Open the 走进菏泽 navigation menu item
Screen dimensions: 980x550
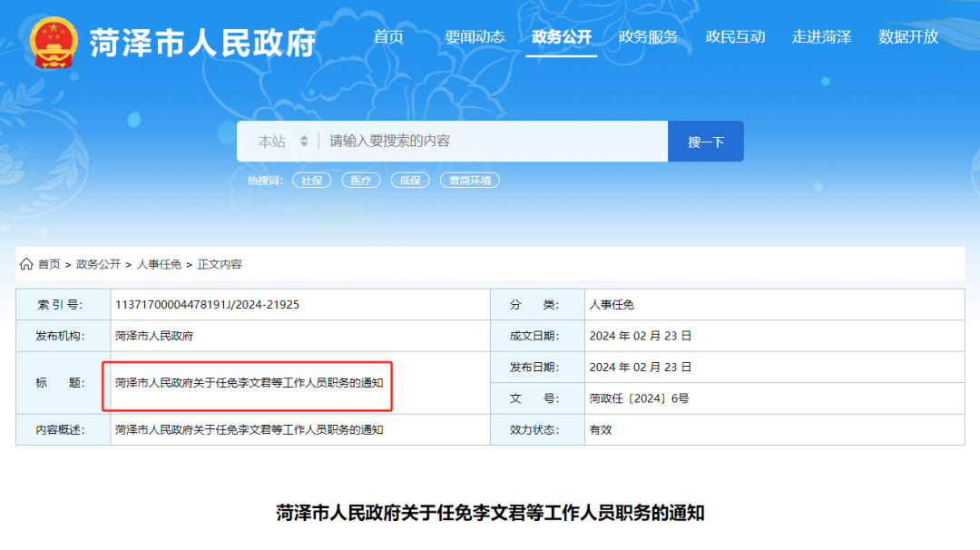click(821, 37)
